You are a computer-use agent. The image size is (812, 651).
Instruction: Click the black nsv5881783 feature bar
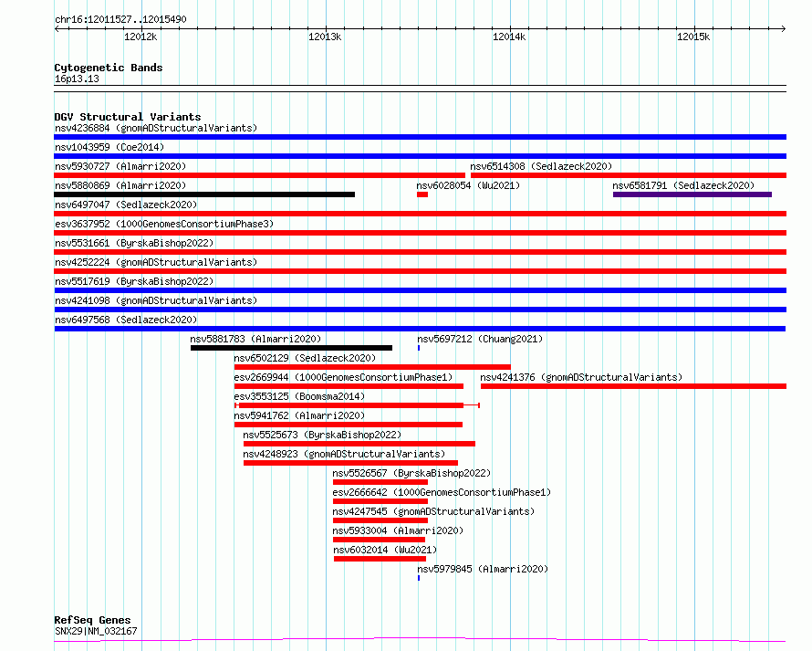pos(292,348)
